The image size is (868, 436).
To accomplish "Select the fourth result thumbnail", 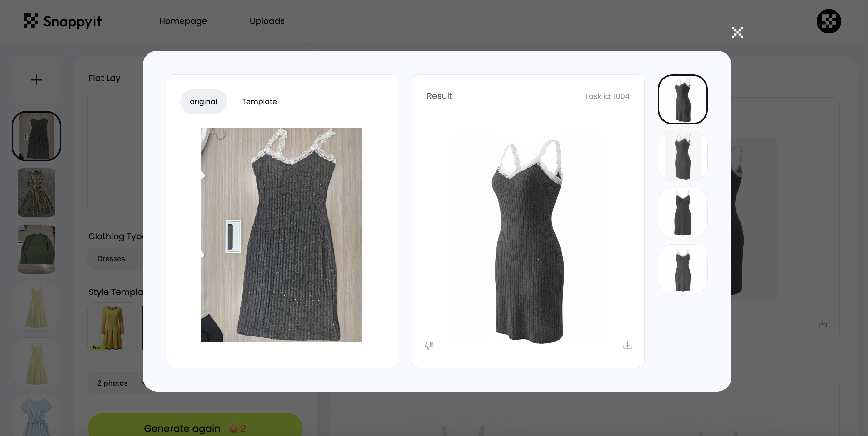I will 682,269.
